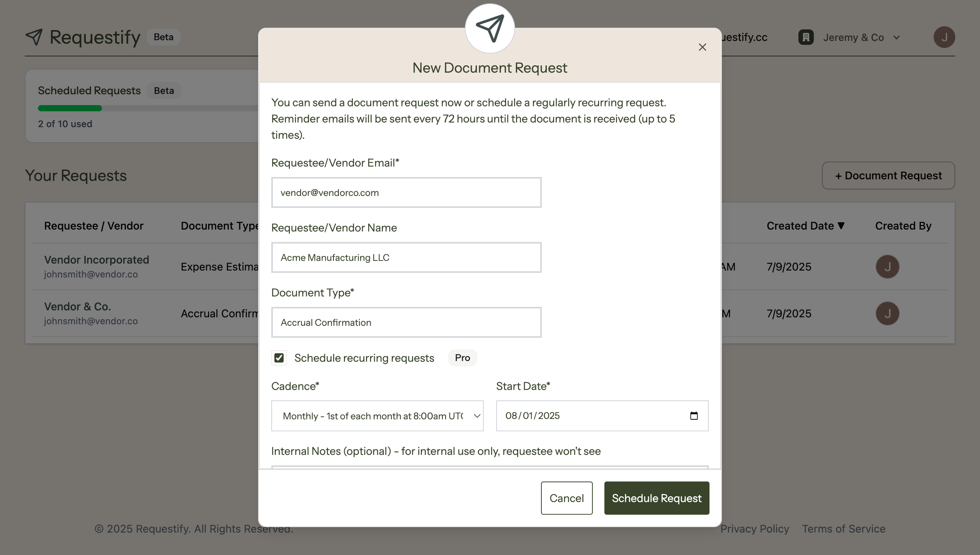Open the Terms of Service link

(844, 529)
